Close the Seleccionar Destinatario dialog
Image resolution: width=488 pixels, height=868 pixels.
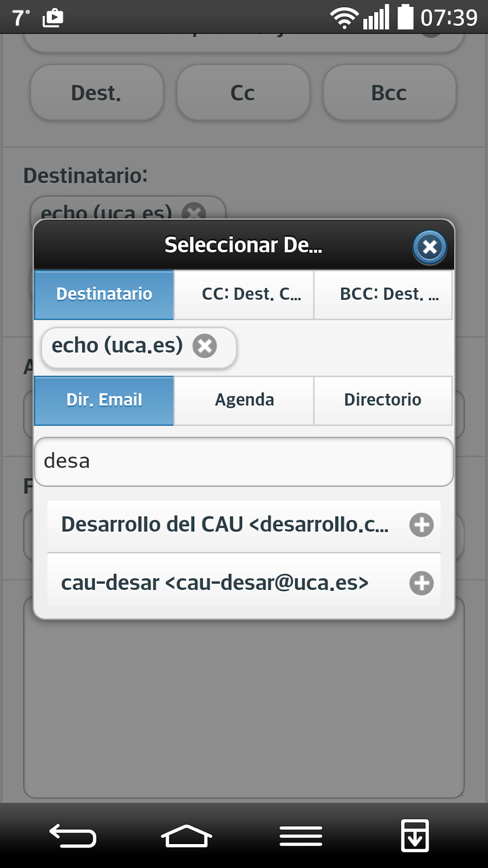click(429, 247)
